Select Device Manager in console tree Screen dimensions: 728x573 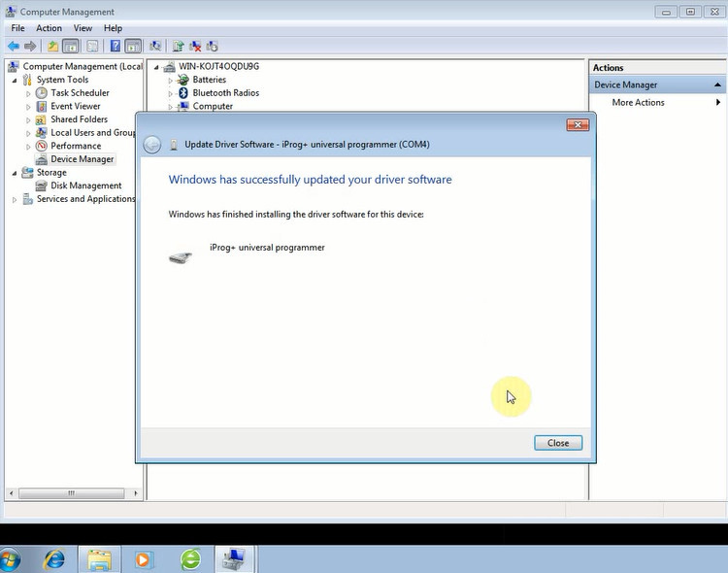pos(83,159)
